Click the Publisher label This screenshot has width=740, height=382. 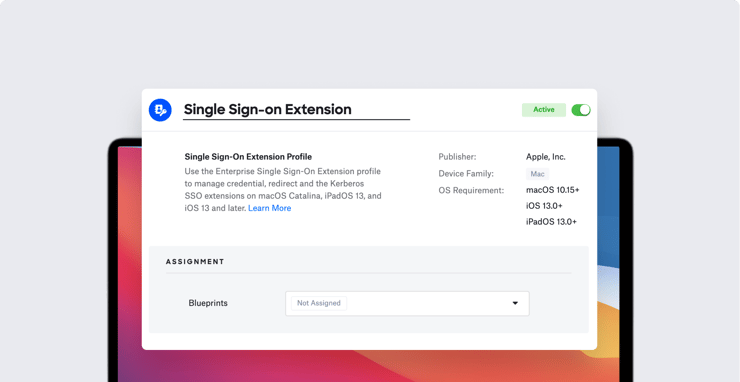457,157
